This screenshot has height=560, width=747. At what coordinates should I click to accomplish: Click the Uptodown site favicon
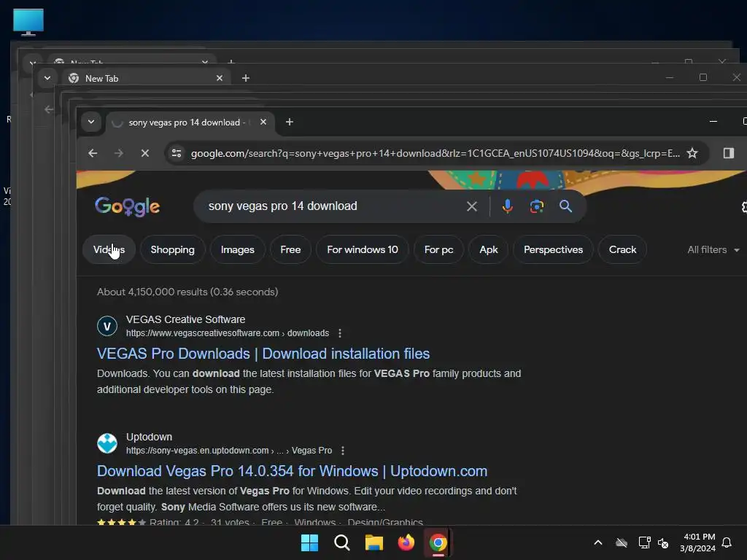coord(107,443)
